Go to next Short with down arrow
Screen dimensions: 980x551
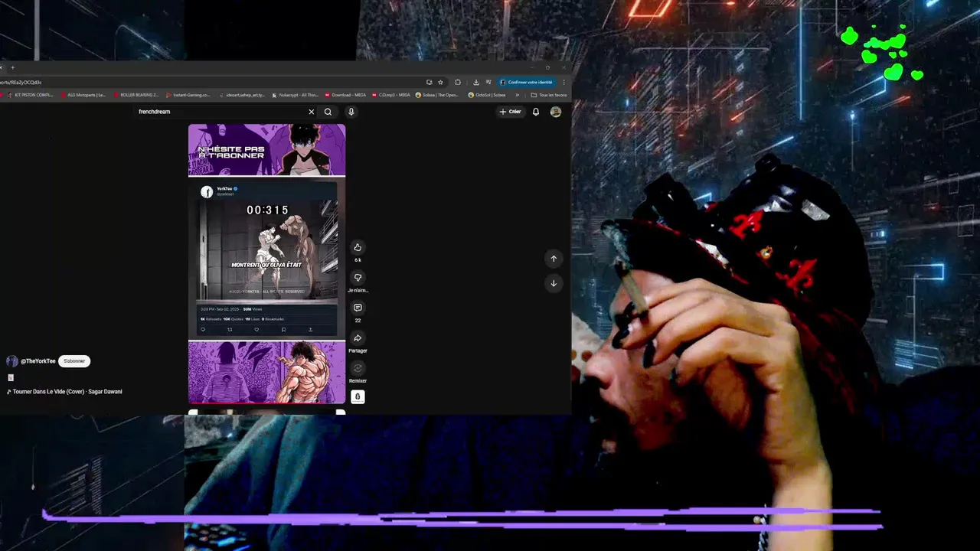coord(554,283)
